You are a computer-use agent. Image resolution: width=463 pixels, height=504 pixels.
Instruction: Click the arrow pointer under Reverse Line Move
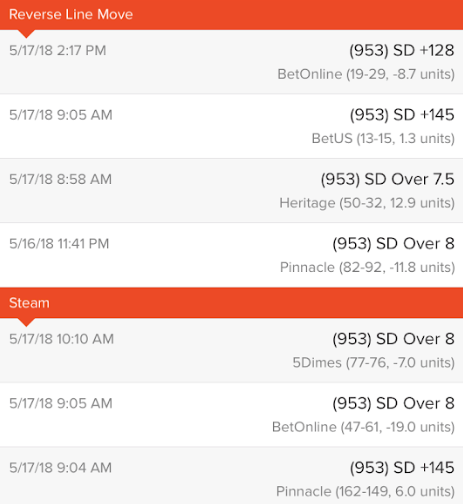[26, 34]
